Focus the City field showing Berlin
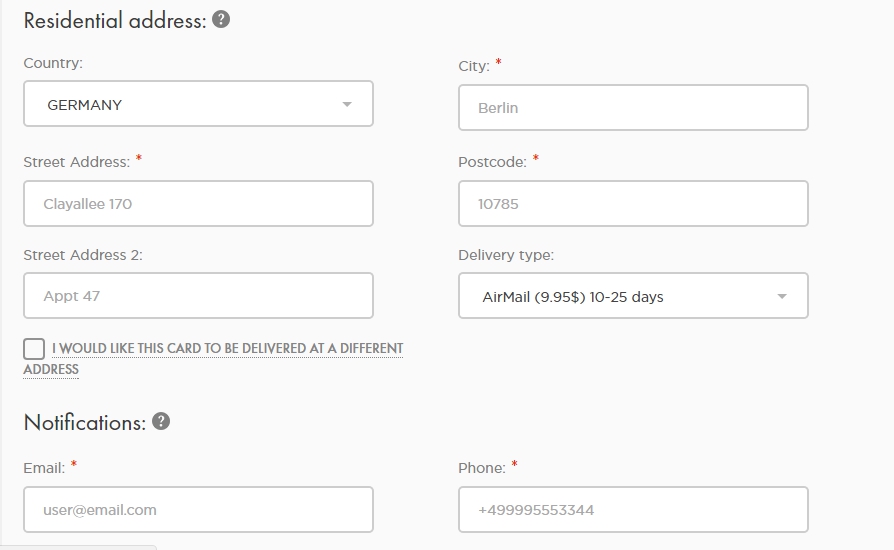 coord(633,108)
